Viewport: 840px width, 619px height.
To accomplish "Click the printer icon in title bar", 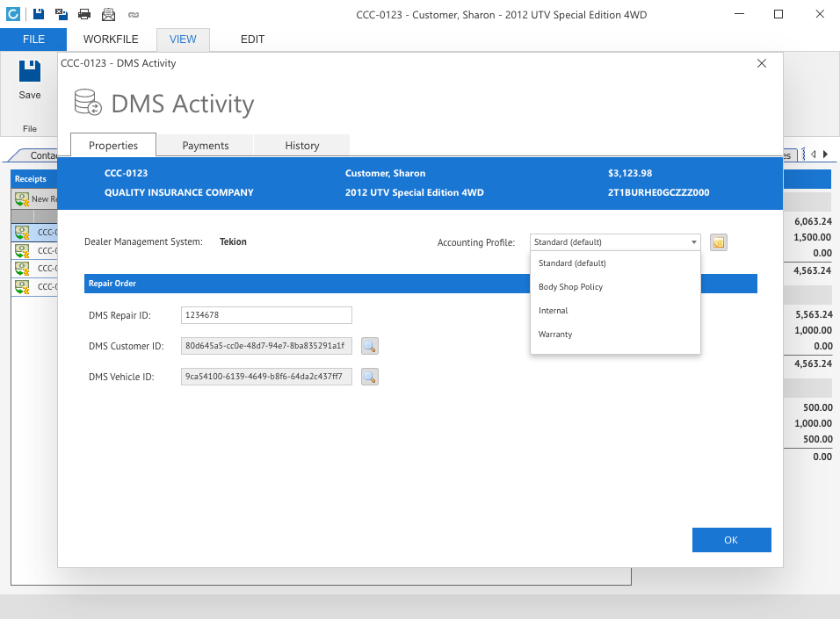I will pos(84,14).
